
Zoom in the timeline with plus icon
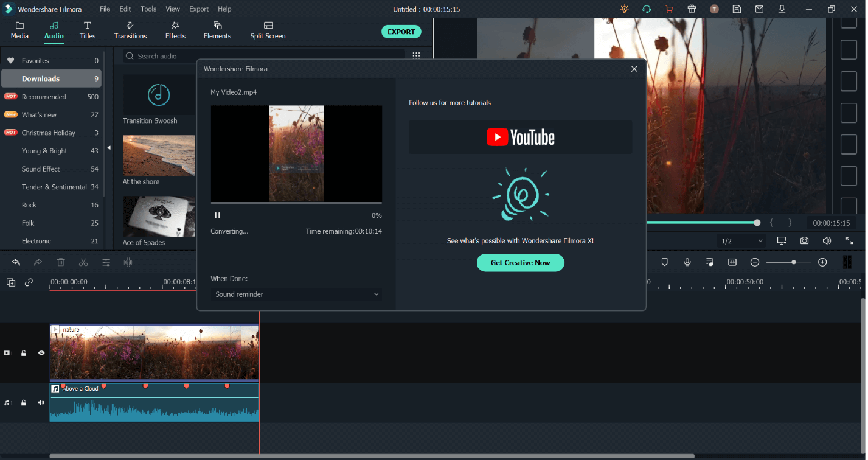822,262
